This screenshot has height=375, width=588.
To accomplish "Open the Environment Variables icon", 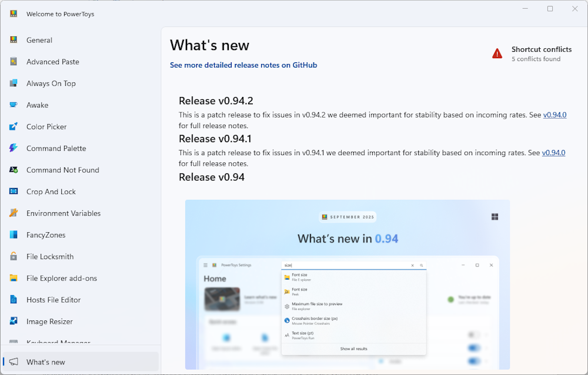I will point(14,213).
